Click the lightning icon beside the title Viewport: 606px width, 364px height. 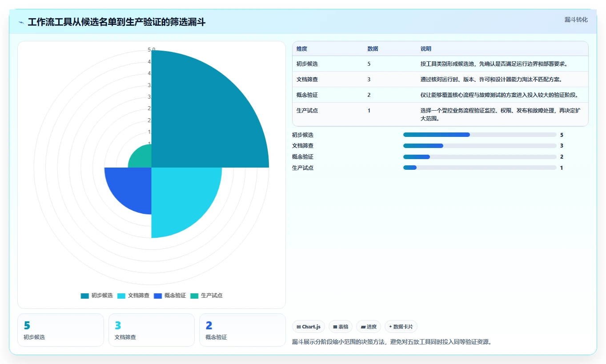click(21, 22)
